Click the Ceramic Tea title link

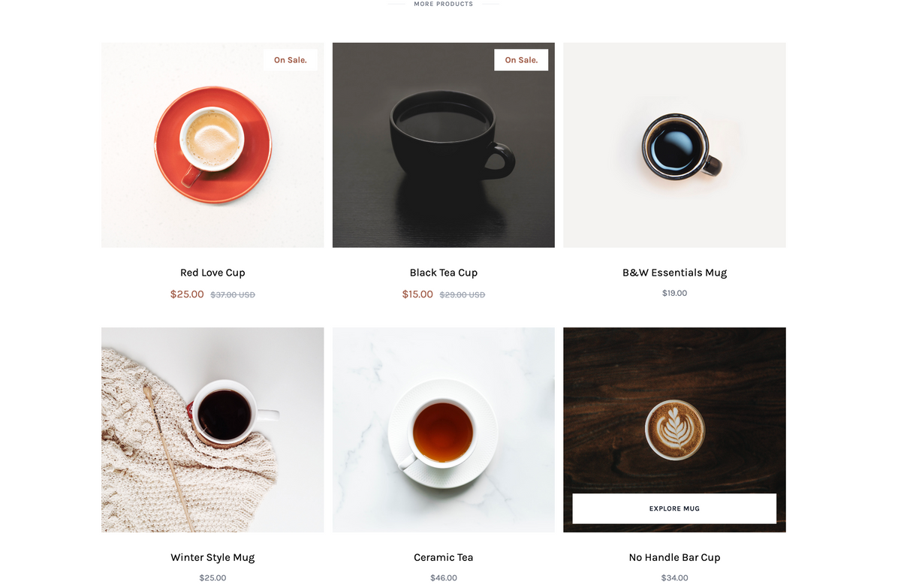[444, 557]
